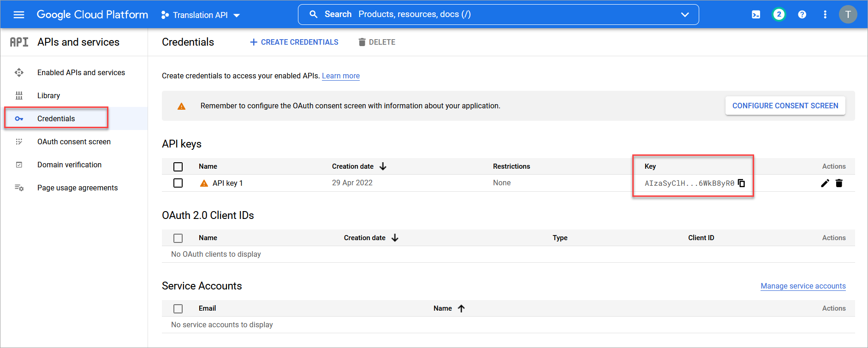Open the Library page

(x=48, y=95)
